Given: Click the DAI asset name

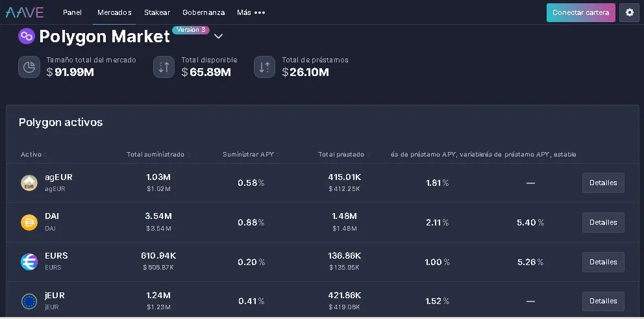Looking at the screenshot, I should 52,216.
